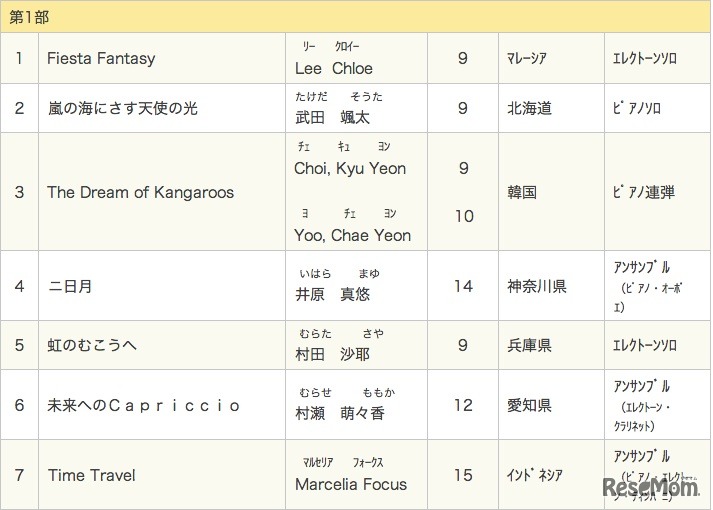Select the 虹のむこうへ title cell

(x=92, y=345)
